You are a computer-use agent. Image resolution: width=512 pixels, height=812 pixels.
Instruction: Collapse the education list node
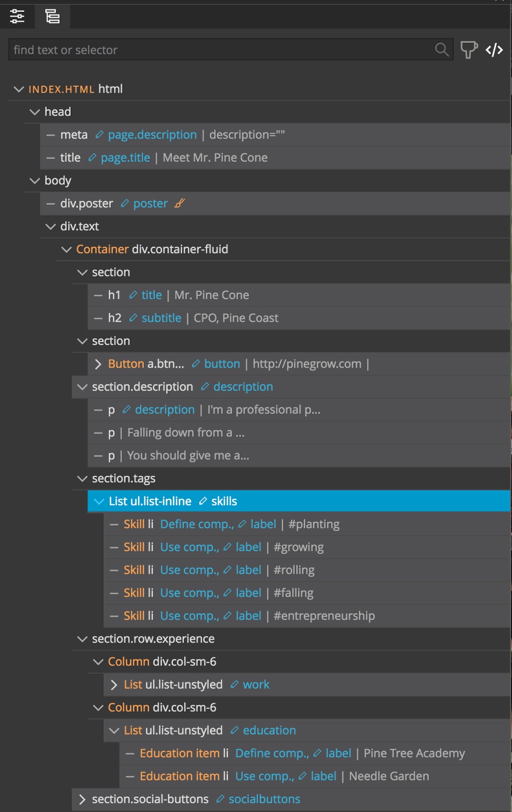pyautogui.click(x=114, y=731)
